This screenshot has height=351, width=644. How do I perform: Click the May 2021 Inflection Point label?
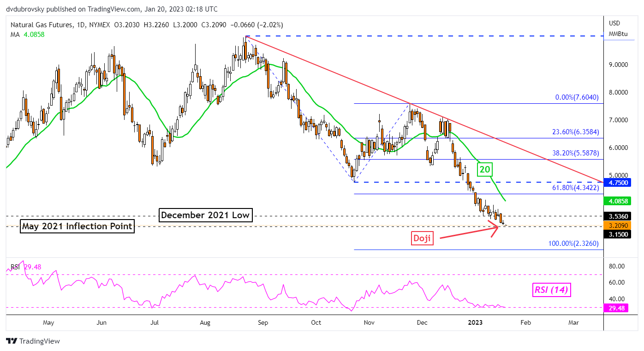77,226
